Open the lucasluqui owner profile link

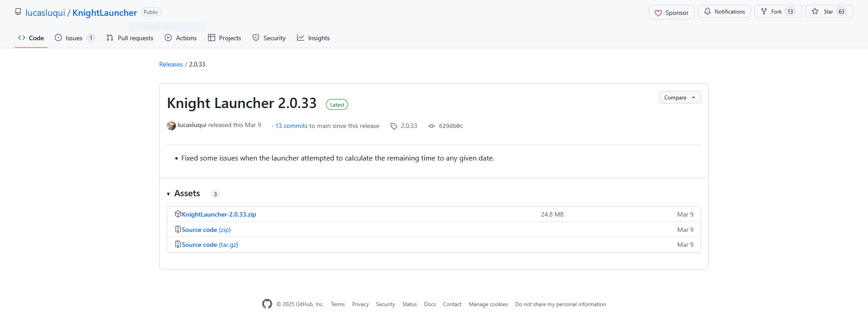(45, 13)
